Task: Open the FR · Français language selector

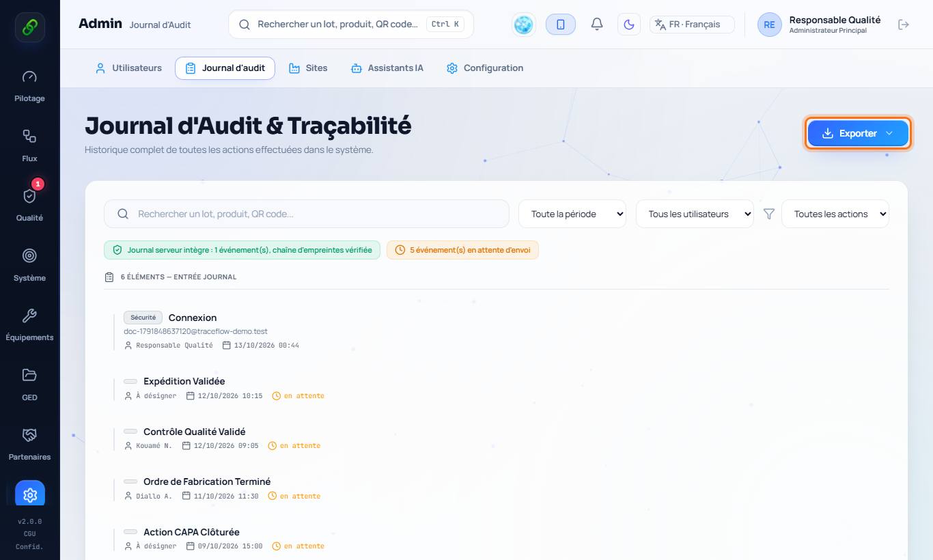Action: coord(692,25)
